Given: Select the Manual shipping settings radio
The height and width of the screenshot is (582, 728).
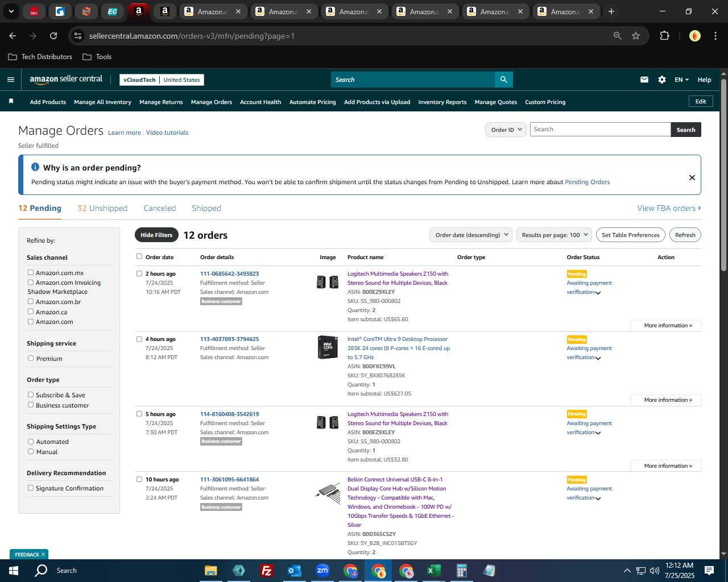Looking at the screenshot, I should point(31,451).
